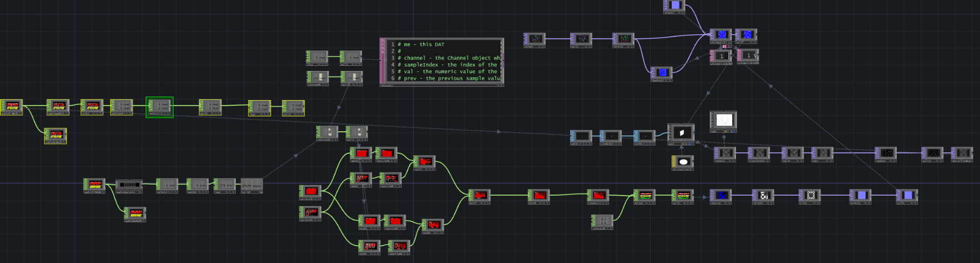Select the math4 CHOP node
This screenshot has height=263, width=980.
370,222
